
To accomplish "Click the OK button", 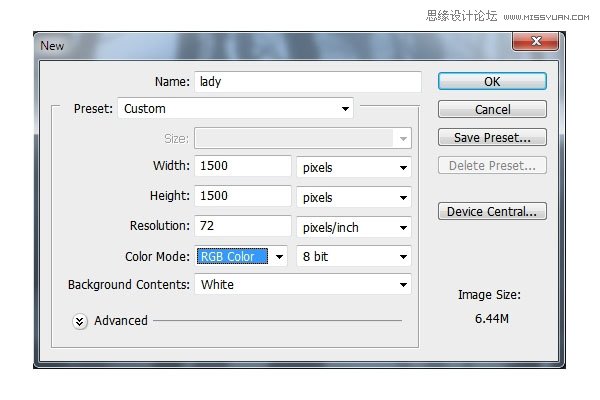I will point(492,82).
